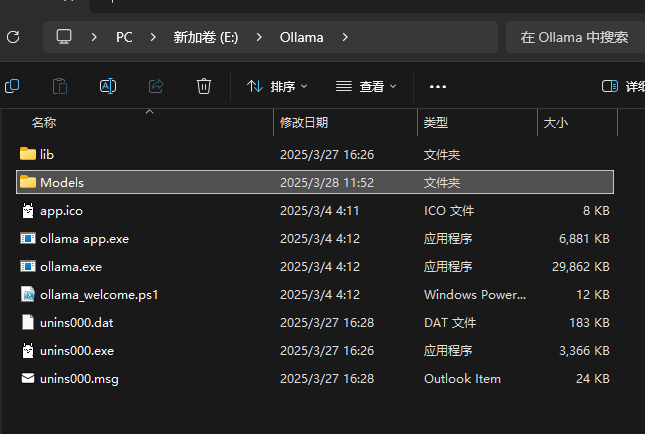Sort by the 大小 column header
Image resolution: width=645 pixels, height=434 pixels.
coord(556,123)
